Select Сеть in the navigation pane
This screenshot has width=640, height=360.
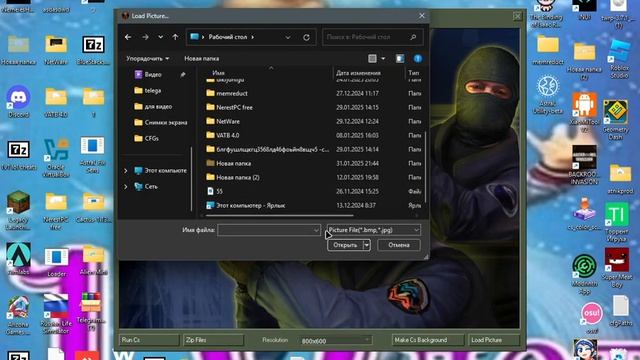[146, 186]
